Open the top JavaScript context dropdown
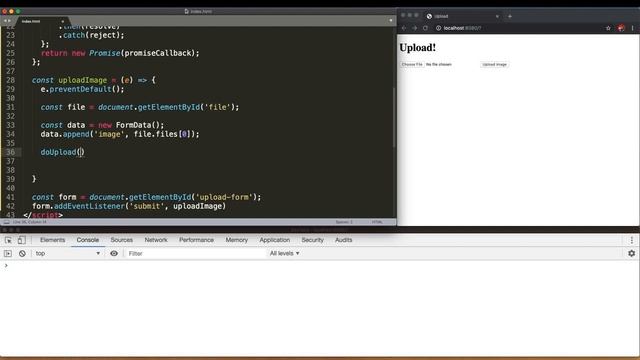Image resolution: width=640 pixels, height=360 pixels. tap(67, 253)
